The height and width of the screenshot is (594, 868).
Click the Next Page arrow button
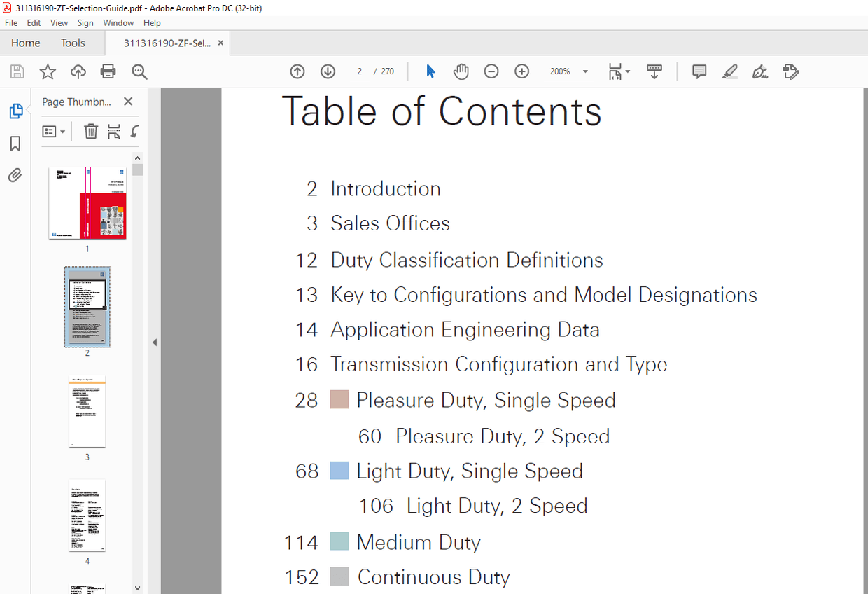[328, 71]
